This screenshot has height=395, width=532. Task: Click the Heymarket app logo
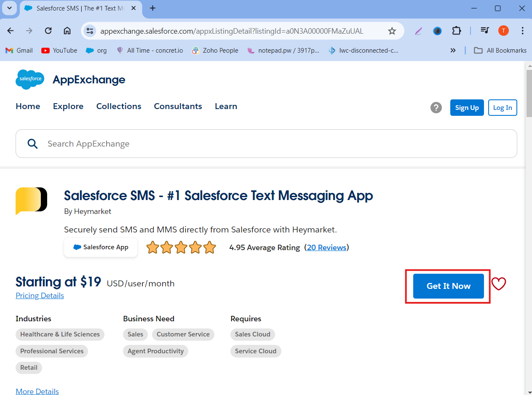(x=31, y=200)
